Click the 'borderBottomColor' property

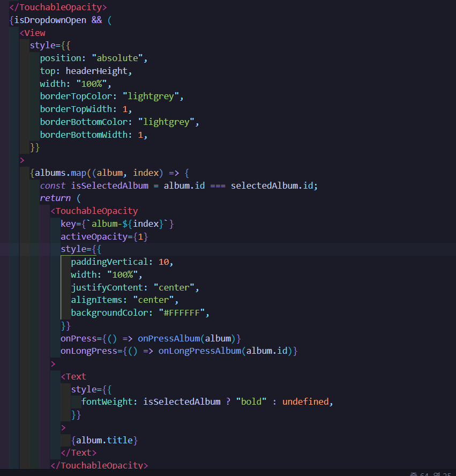(84, 122)
